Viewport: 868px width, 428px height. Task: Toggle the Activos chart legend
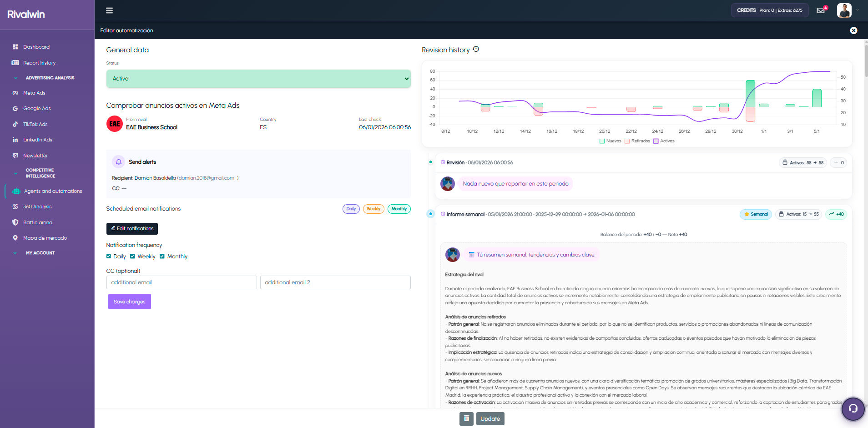[x=664, y=141]
